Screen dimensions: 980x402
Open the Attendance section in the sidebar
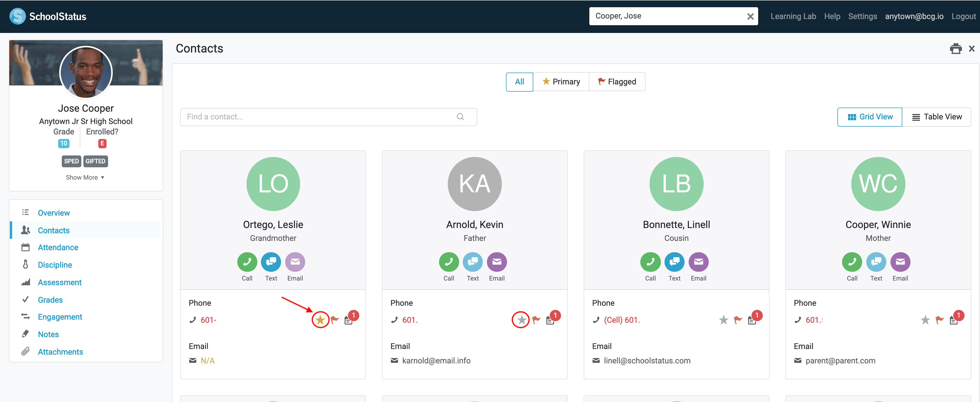(58, 247)
